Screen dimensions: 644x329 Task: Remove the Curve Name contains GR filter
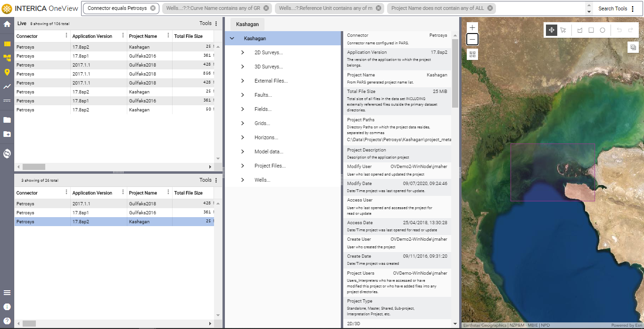pyautogui.click(x=266, y=8)
